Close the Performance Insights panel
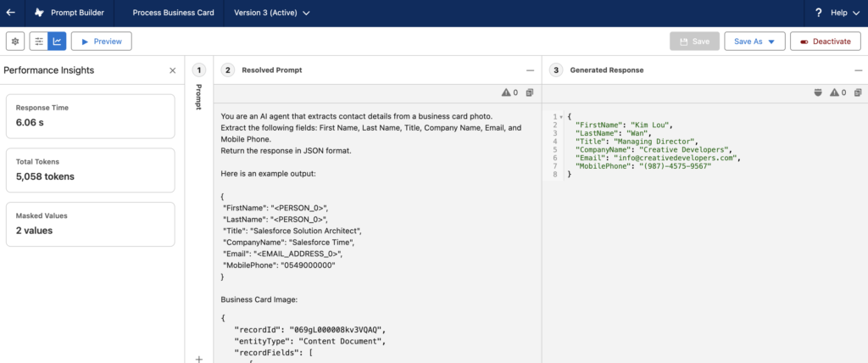This screenshot has width=868, height=363. click(173, 70)
